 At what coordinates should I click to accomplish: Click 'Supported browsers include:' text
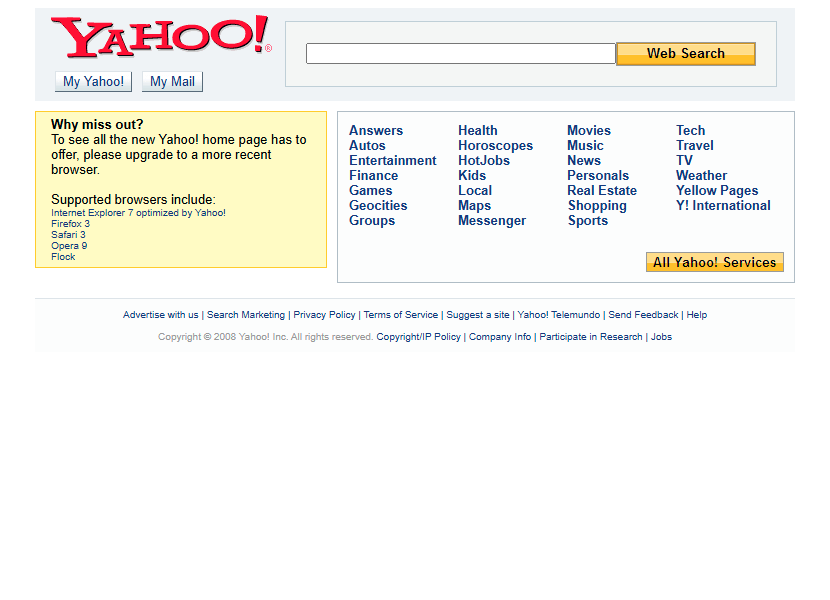click(133, 200)
